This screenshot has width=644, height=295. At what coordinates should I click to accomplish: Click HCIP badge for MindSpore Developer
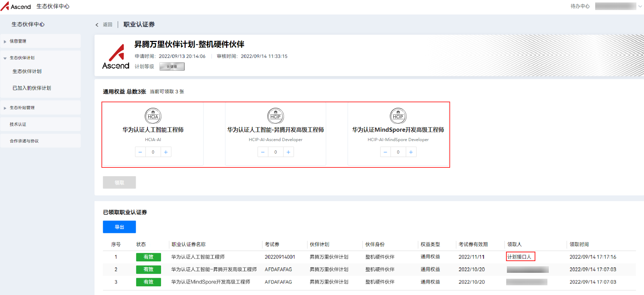(x=398, y=116)
